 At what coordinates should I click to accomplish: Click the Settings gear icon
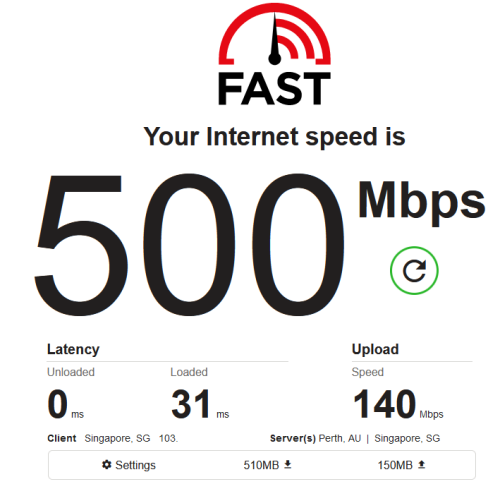[106, 464]
